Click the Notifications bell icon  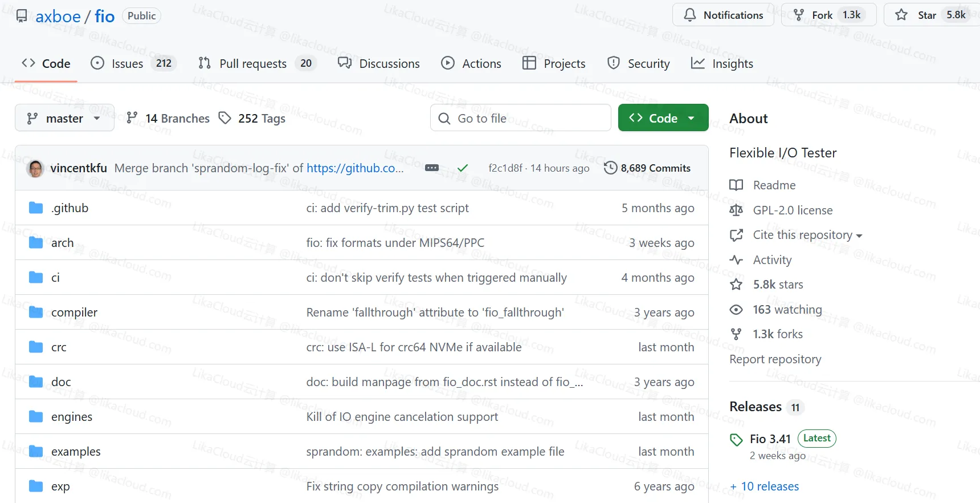coord(689,15)
